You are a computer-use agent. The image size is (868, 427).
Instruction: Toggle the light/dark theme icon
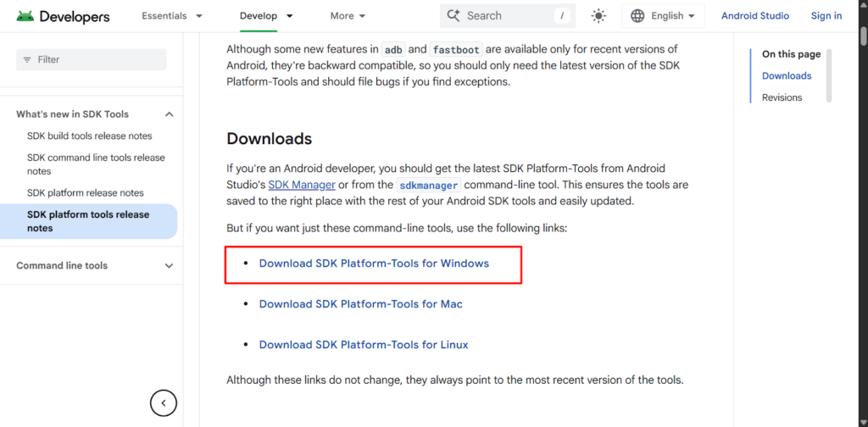click(599, 16)
